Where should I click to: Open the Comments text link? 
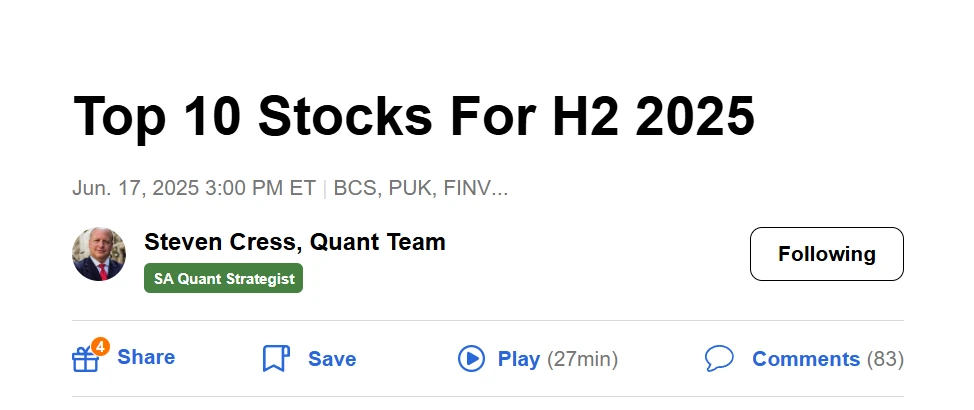click(805, 359)
